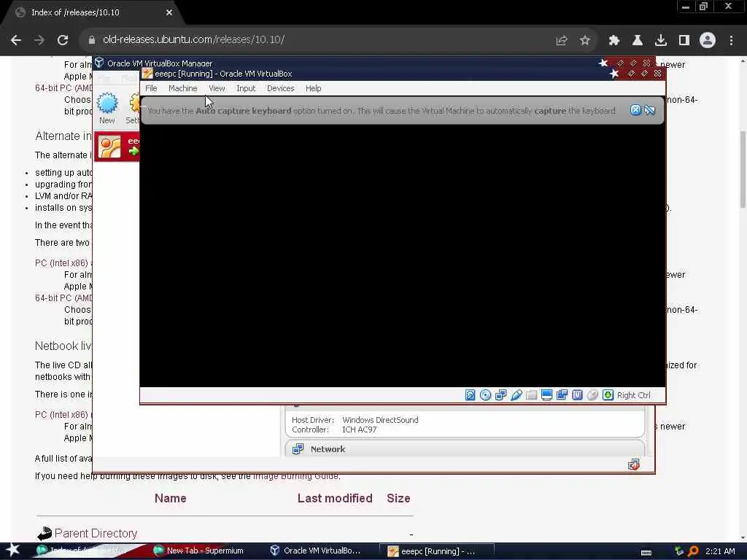Click the browser address bar URL
The width and height of the screenshot is (747, 560).
pos(193,39)
